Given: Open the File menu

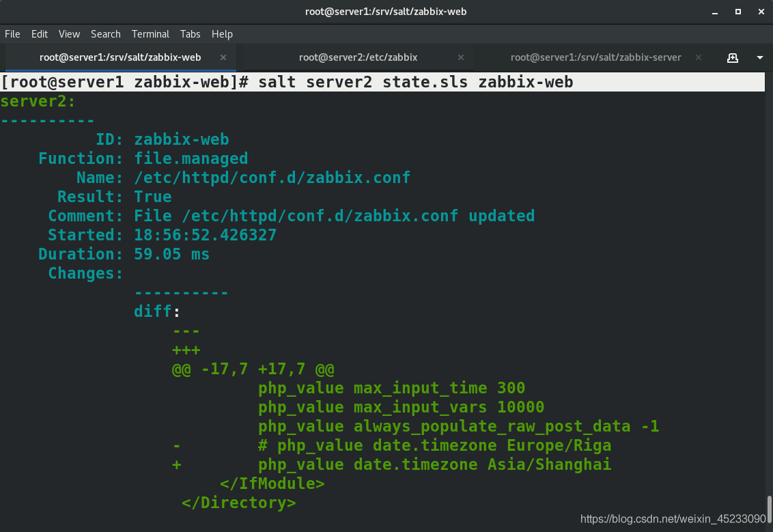Looking at the screenshot, I should [x=12, y=34].
